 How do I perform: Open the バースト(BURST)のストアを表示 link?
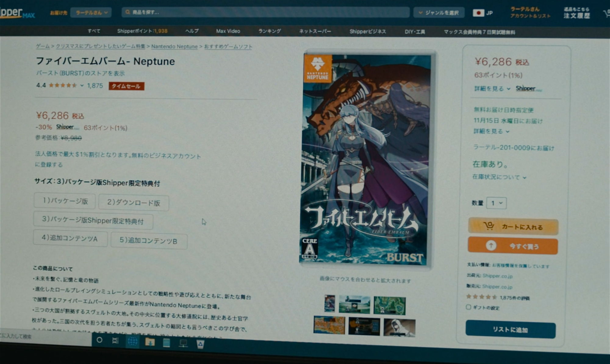tap(80, 73)
